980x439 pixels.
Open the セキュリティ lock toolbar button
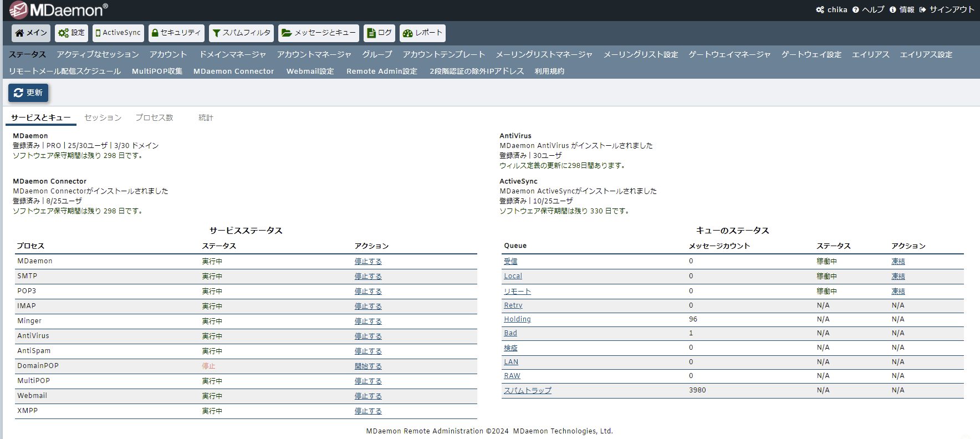176,33
